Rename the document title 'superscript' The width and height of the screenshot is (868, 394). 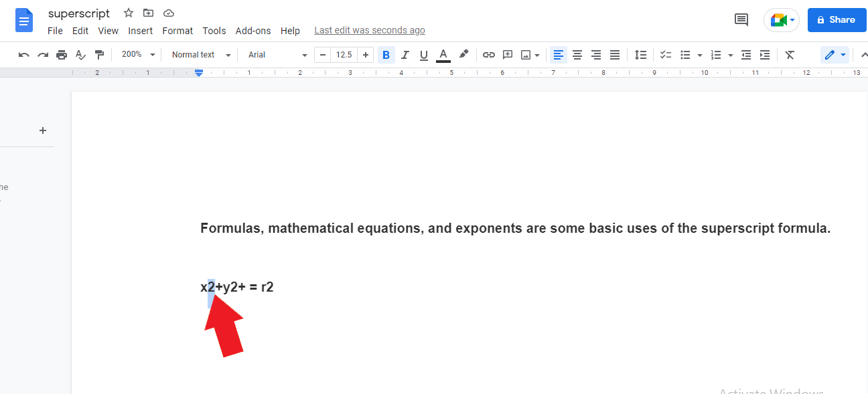pos(79,13)
